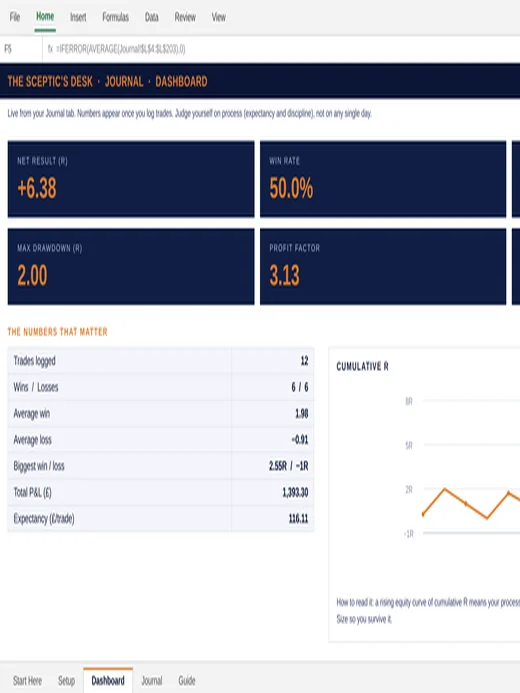Click the CUMULATIVE R chart title
Viewport: 520px width, 693px height.
(x=362, y=366)
